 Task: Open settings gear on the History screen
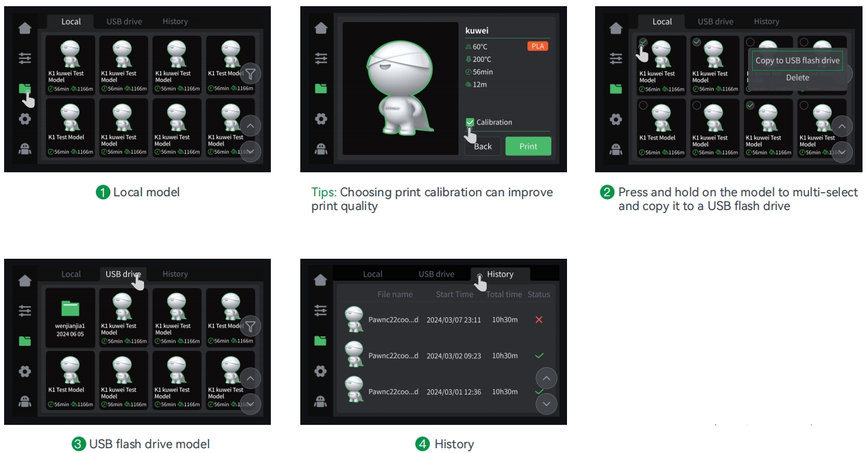(321, 371)
